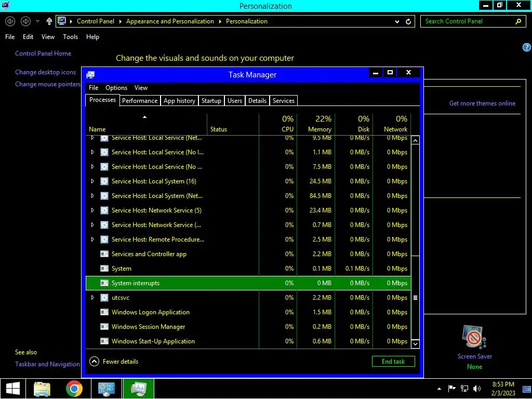
Task: Click the Control Panel Forward arrow
Action: point(25,21)
